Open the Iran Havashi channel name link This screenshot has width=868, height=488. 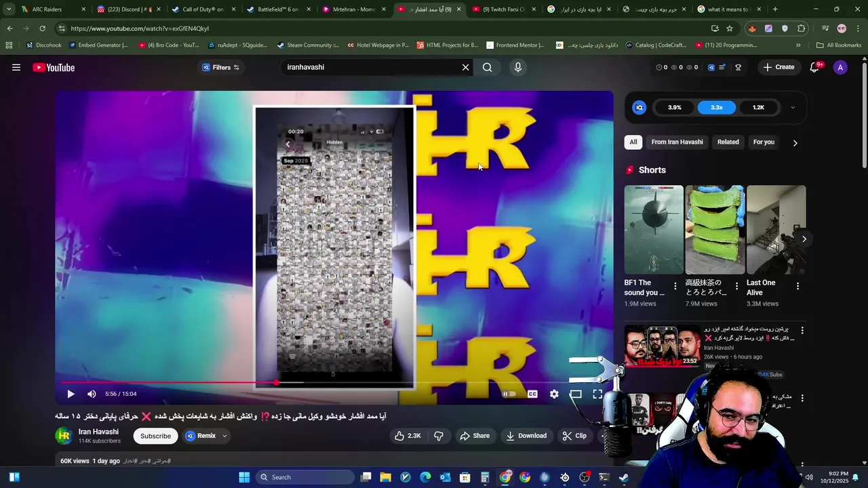98,432
